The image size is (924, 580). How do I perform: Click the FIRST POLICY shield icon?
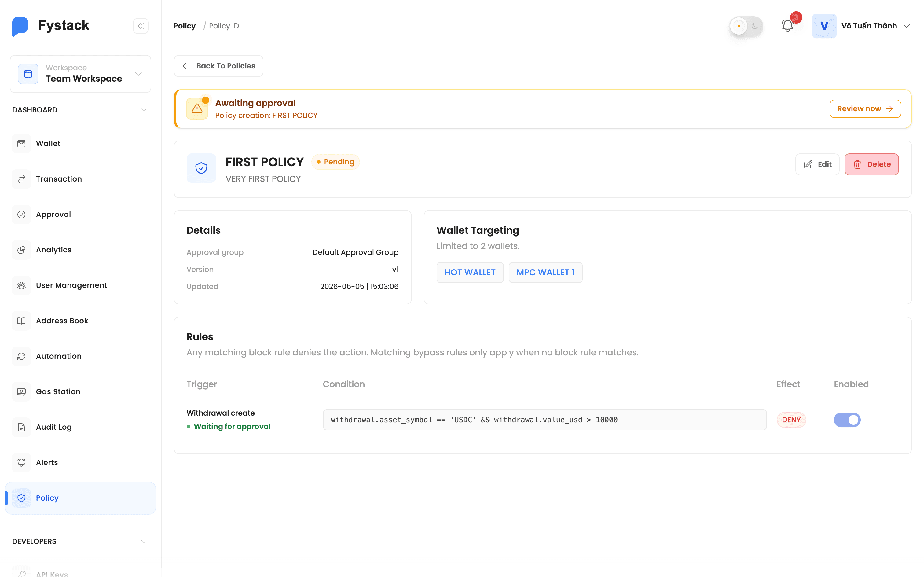click(201, 168)
